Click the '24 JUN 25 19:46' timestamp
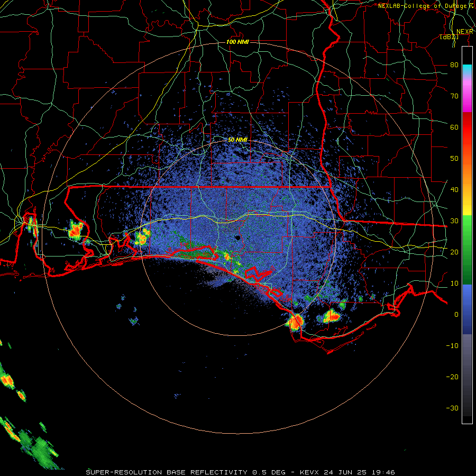The image size is (476, 476). coord(360,472)
